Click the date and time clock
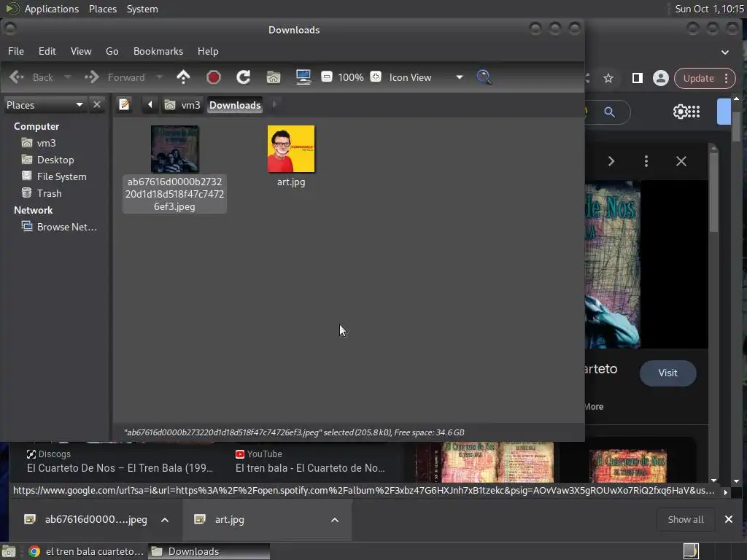This screenshot has height=560, width=747. click(x=709, y=9)
